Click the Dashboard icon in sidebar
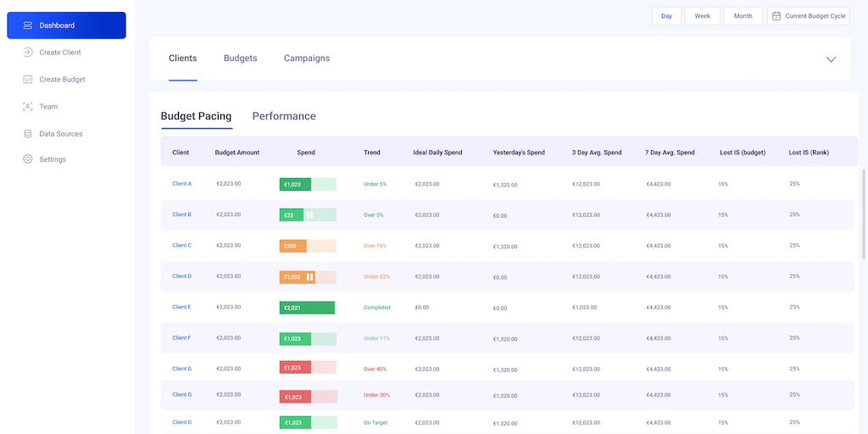 pos(28,25)
